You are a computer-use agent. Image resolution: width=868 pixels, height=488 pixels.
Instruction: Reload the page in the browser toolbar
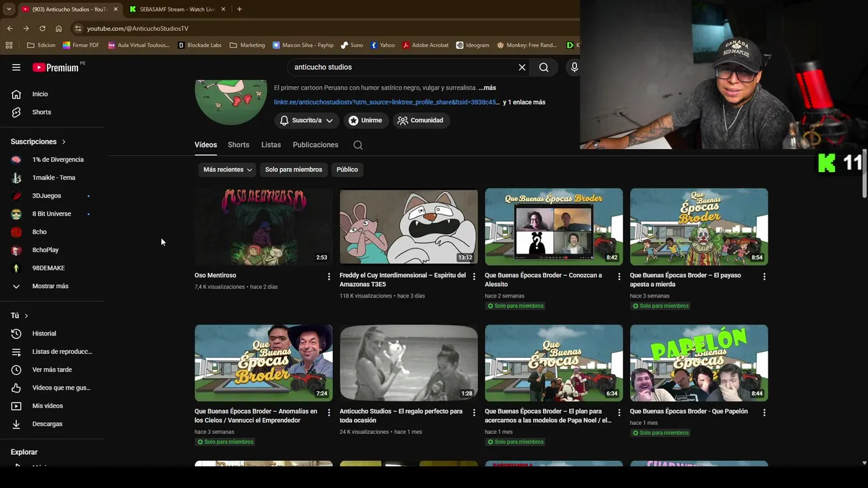42,28
